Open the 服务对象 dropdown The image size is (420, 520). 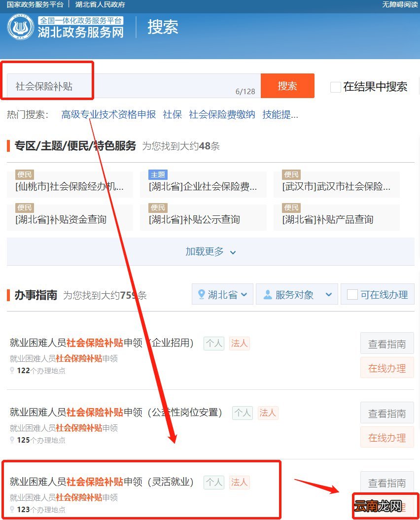click(297, 294)
